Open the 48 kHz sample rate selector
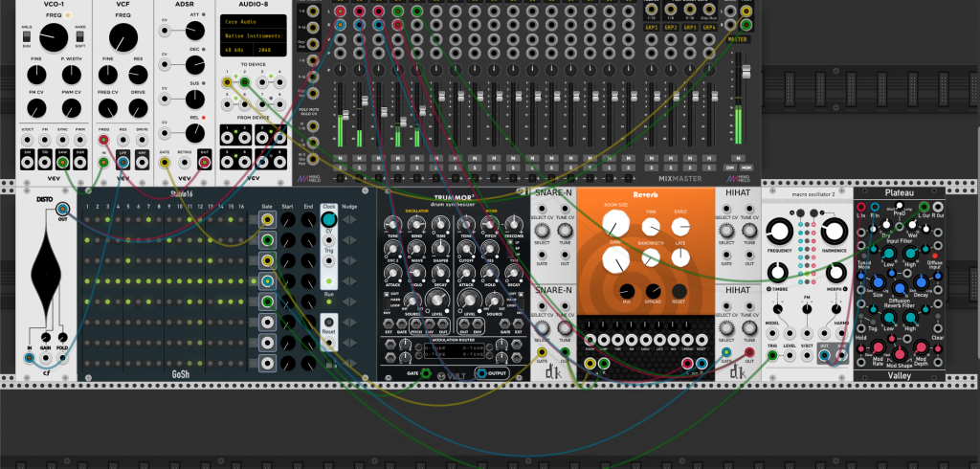 pos(236,50)
